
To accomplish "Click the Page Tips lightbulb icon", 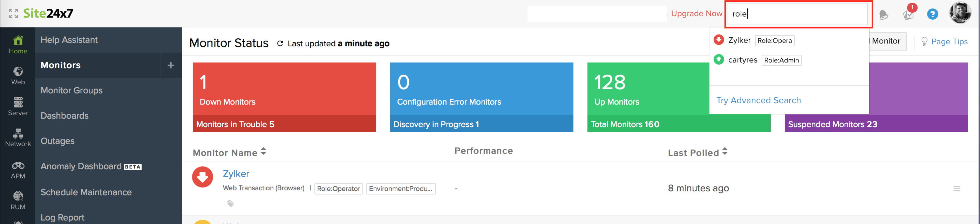I will click(x=925, y=41).
